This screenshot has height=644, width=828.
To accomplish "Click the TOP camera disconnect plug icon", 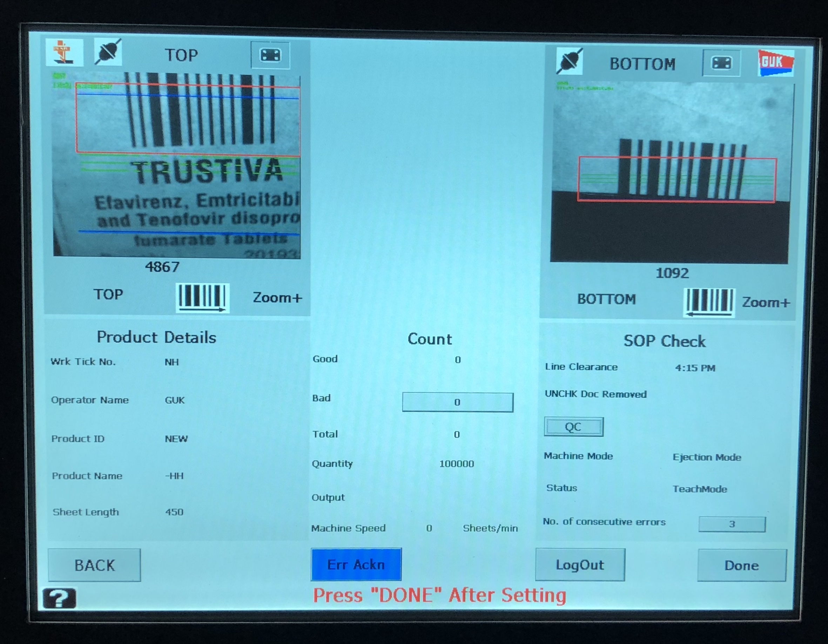I will (x=108, y=52).
